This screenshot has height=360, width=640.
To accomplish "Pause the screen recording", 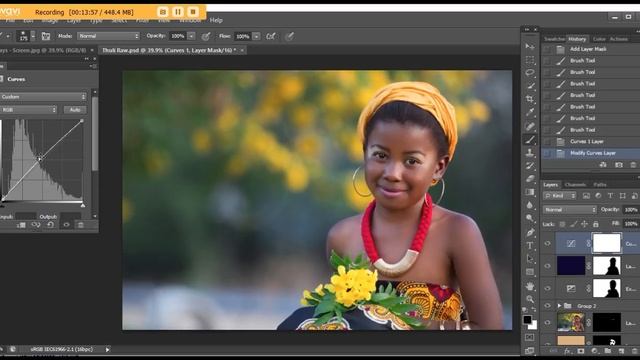I will [178, 12].
